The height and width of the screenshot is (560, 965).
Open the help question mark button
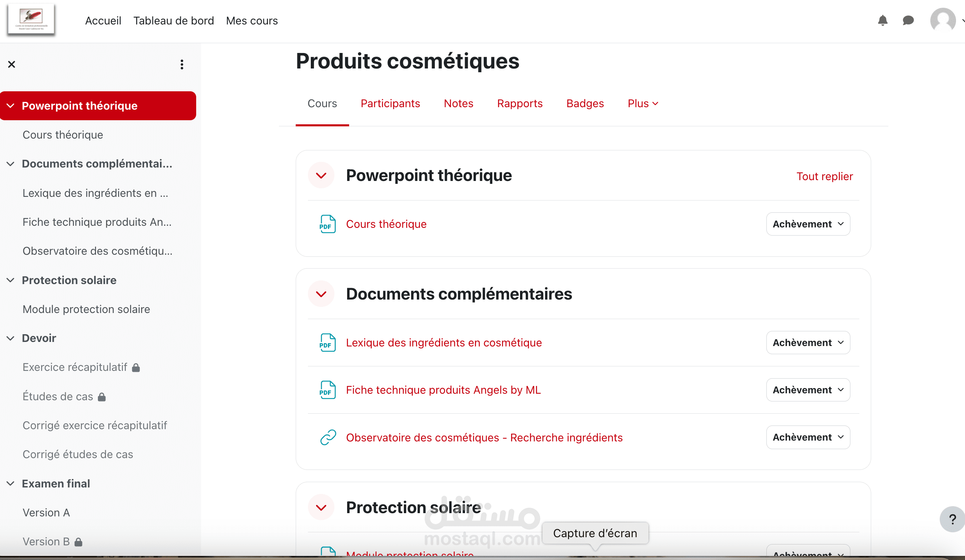[x=952, y=519]
